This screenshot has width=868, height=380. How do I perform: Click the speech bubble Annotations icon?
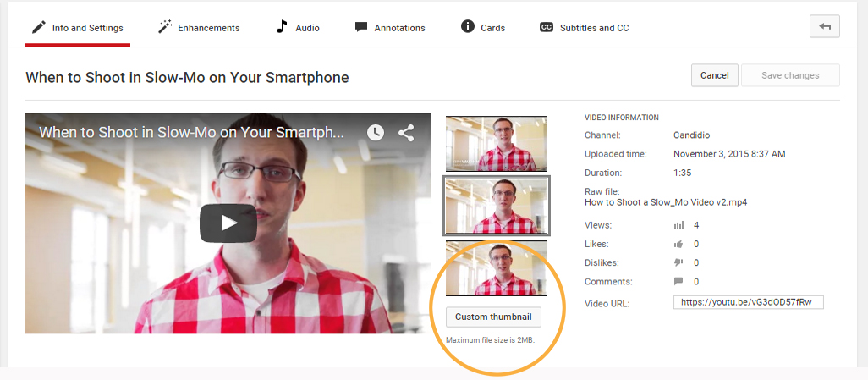[x=361, y=27]
